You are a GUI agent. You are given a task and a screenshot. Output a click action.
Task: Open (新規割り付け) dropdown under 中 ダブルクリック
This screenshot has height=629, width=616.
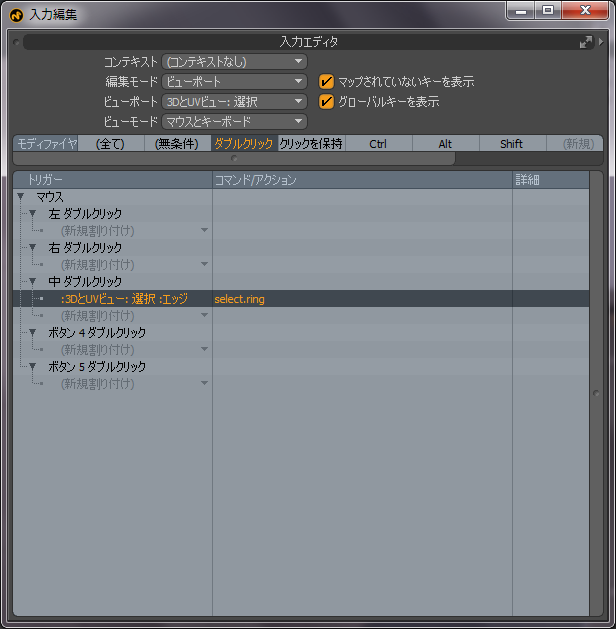click(205, 315)
